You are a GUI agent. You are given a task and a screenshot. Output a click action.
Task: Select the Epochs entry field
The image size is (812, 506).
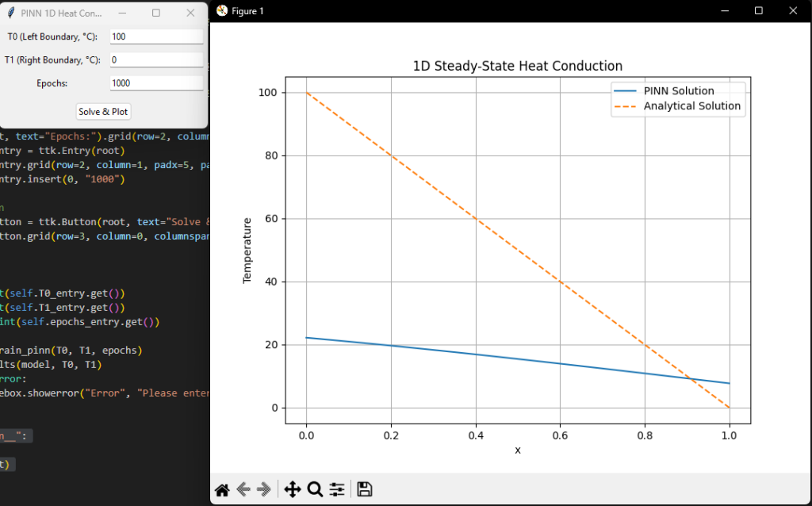(x=156, y=83)
